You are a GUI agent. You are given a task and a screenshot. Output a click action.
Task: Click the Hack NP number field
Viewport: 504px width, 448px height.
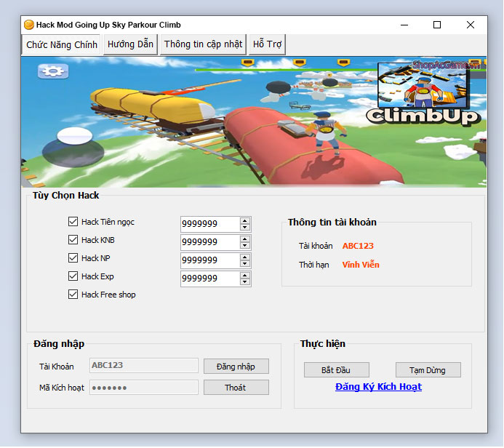click(x=210, y=260)
